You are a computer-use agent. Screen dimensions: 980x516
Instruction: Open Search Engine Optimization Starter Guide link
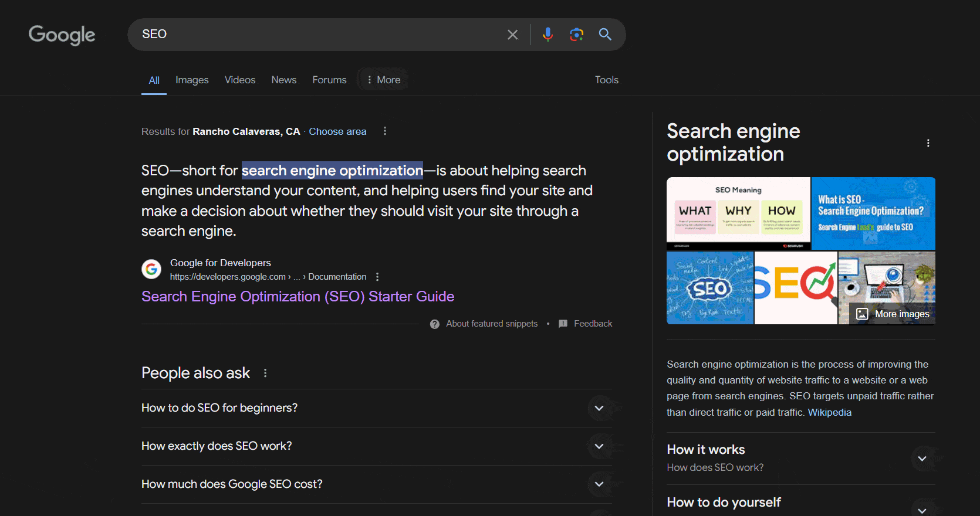[x=298, y=297]
